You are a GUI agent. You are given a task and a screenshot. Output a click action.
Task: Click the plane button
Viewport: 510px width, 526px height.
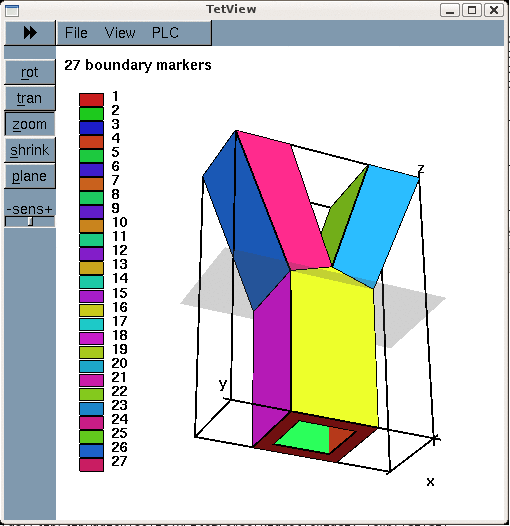(30, 176)
